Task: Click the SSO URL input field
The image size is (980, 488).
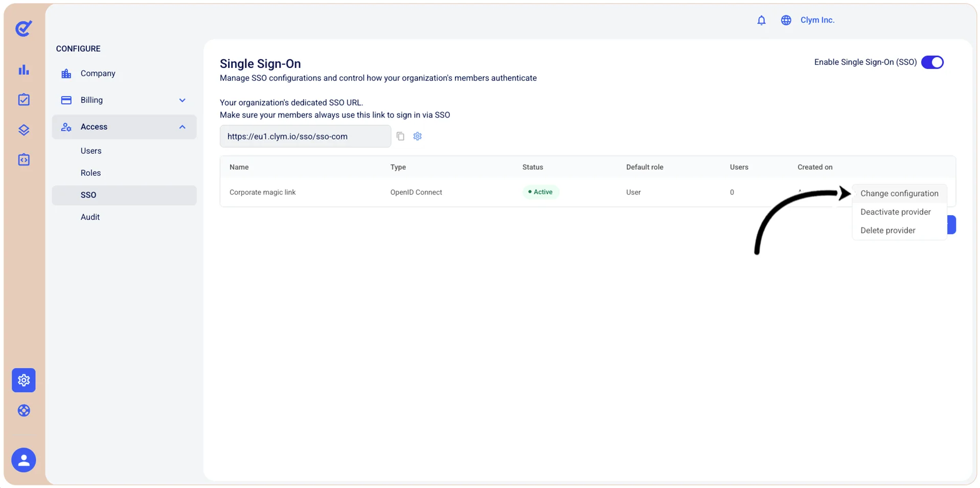Action: point(305,136)
